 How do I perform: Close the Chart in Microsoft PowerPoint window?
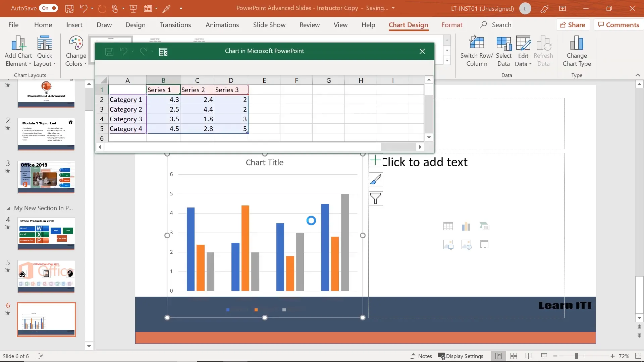point(422,51)
